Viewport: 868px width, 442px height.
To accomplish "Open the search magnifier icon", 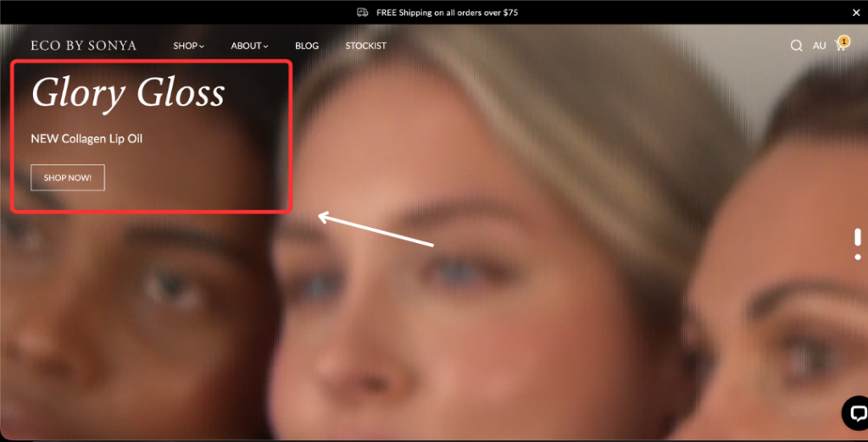I will coord(796,46).
